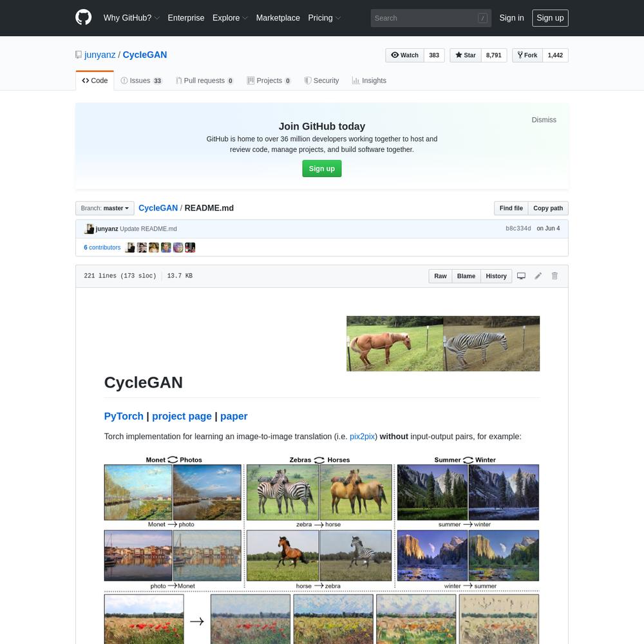This screenshot has height=644, width=644.
Task: Open the Security tab
Action: (x=321, y=80)
